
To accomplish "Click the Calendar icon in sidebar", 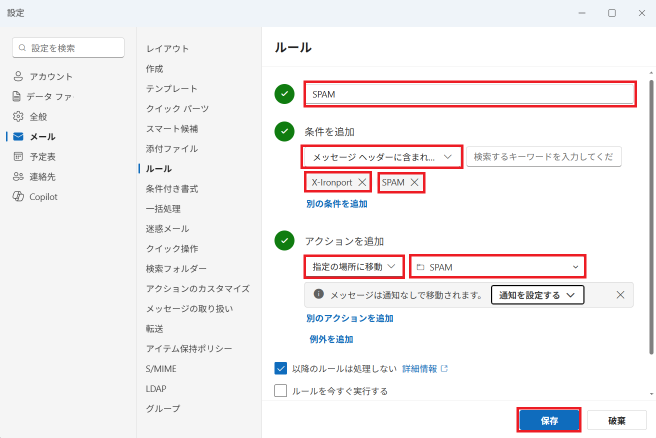I will 18,156.
